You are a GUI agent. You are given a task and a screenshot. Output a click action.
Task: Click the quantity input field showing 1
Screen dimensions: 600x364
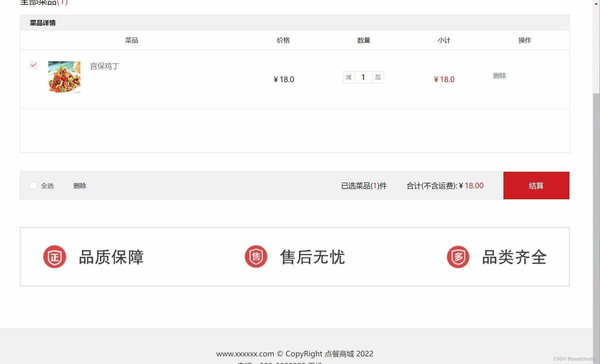point(363,77)
